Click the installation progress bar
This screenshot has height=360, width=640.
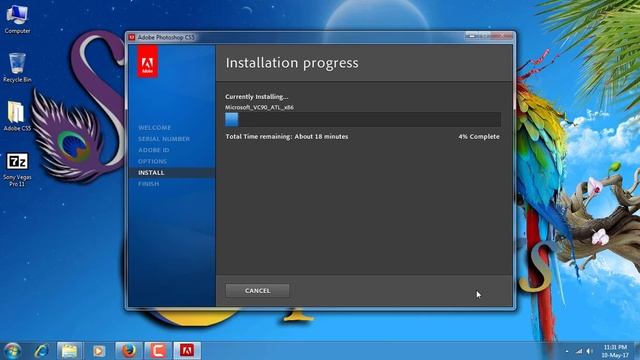point(363,120)
